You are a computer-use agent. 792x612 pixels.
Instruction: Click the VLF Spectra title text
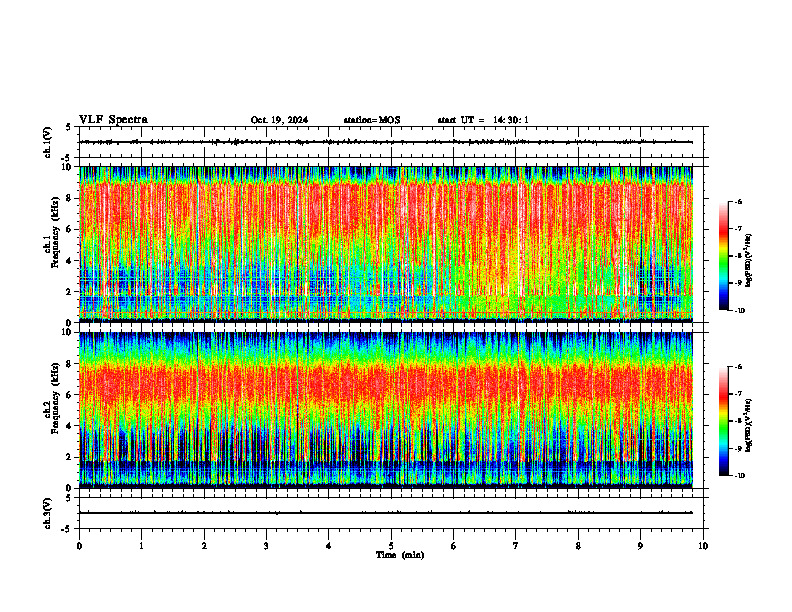tap(113, 120)
